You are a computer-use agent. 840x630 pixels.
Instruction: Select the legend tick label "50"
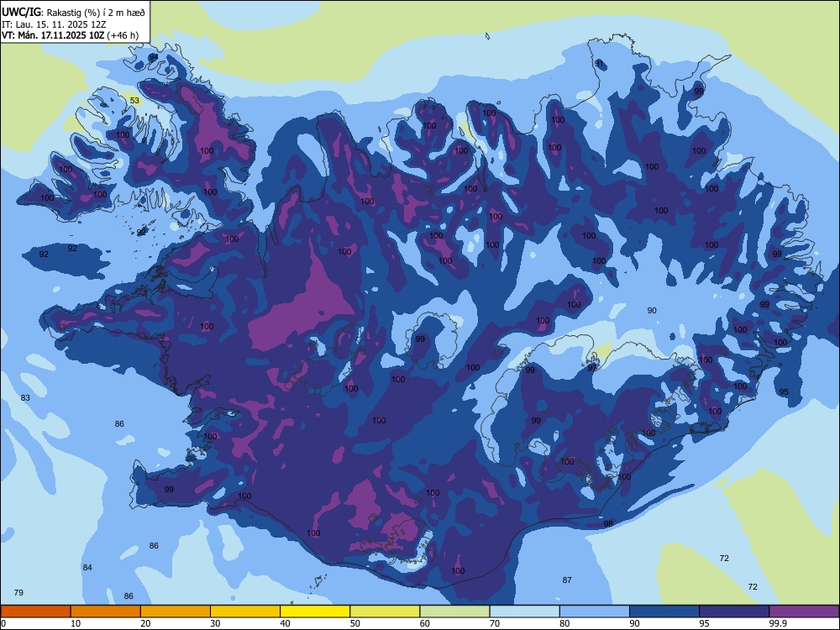pos(354,623)
